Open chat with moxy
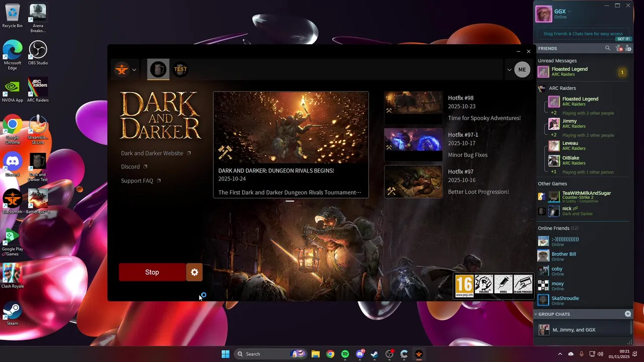The image size is (644, 362). pyautogui.click(x=584, y=286)
